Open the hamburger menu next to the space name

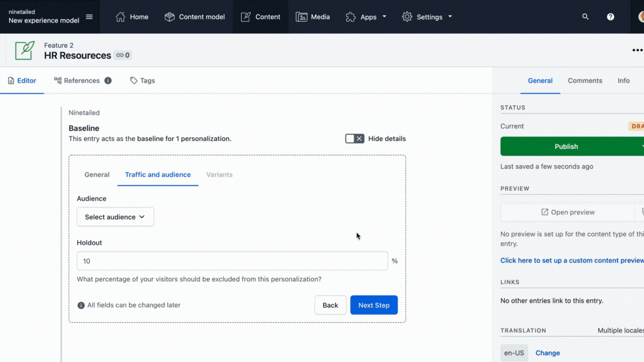[x=89, y=17]
